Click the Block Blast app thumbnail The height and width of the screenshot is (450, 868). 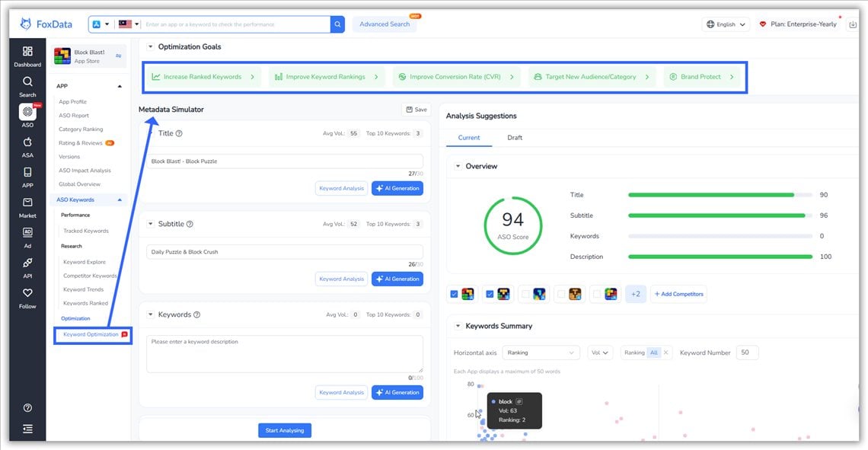click(x=62, y=56)
